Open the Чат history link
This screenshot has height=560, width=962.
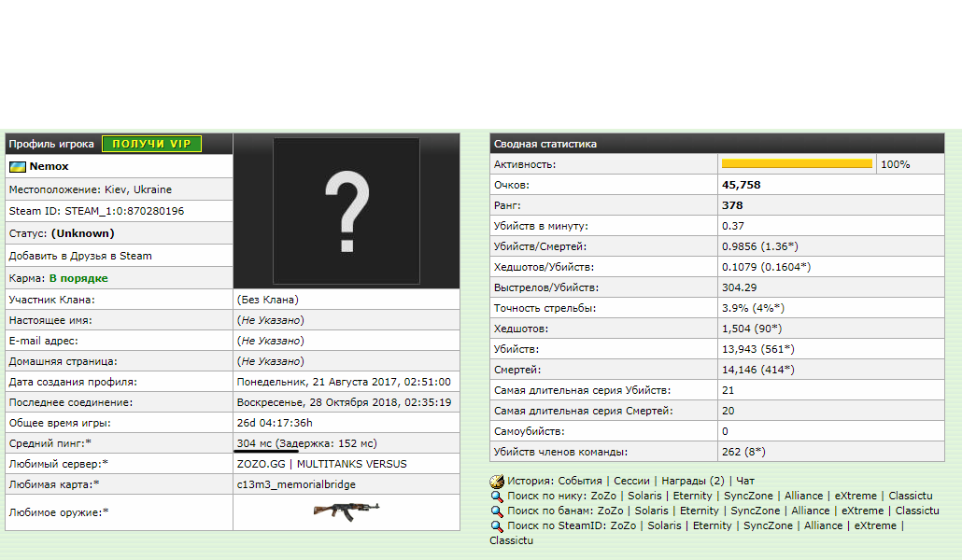click(x=745, y=481)
